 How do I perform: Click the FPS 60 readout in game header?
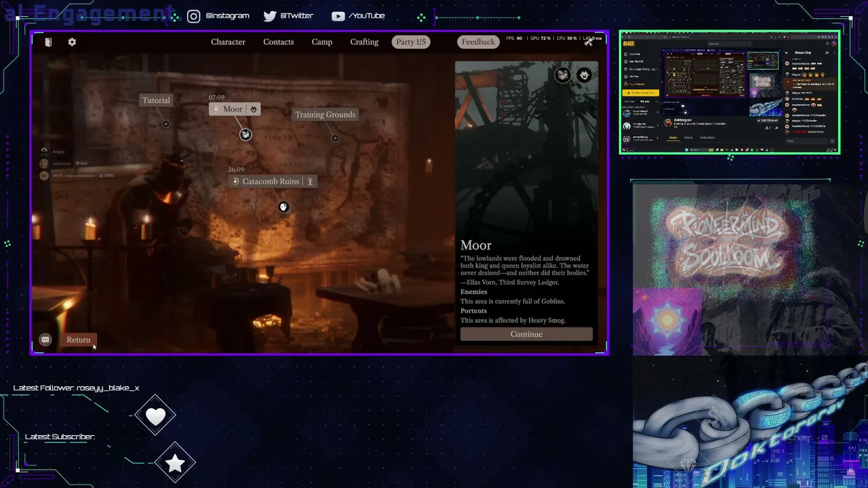pyautogui.click(x=514, y=39)
